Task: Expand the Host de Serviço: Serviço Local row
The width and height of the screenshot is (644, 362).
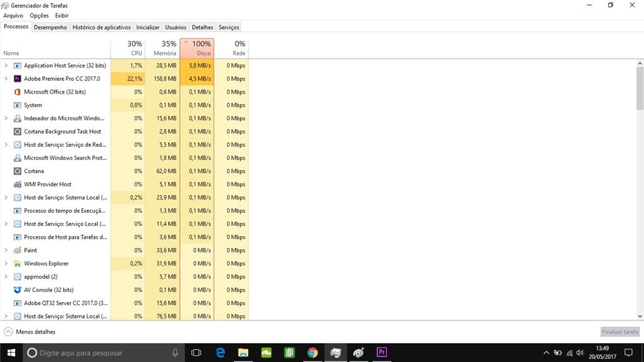Action: click(6, 223)
